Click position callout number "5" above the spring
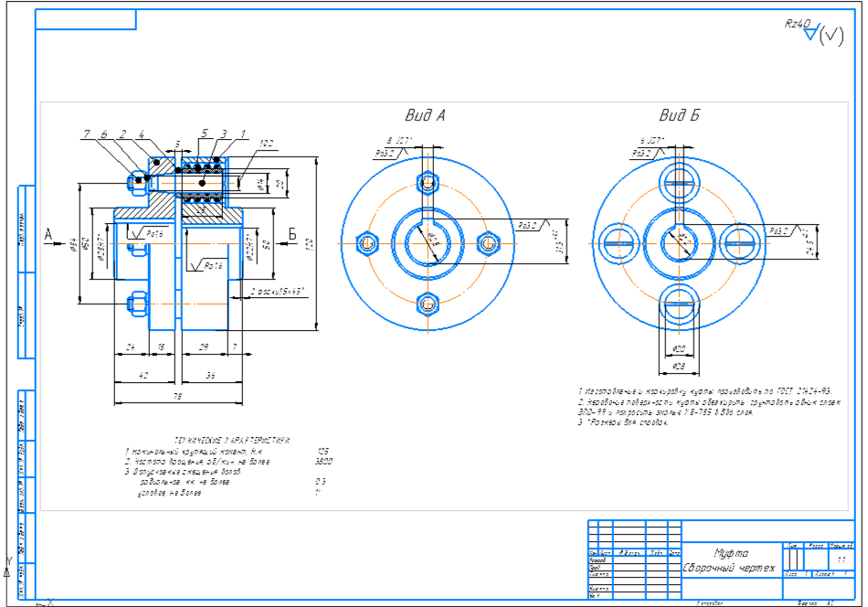The height and width of the screenshot is (607, 868). tap(205, 133)
